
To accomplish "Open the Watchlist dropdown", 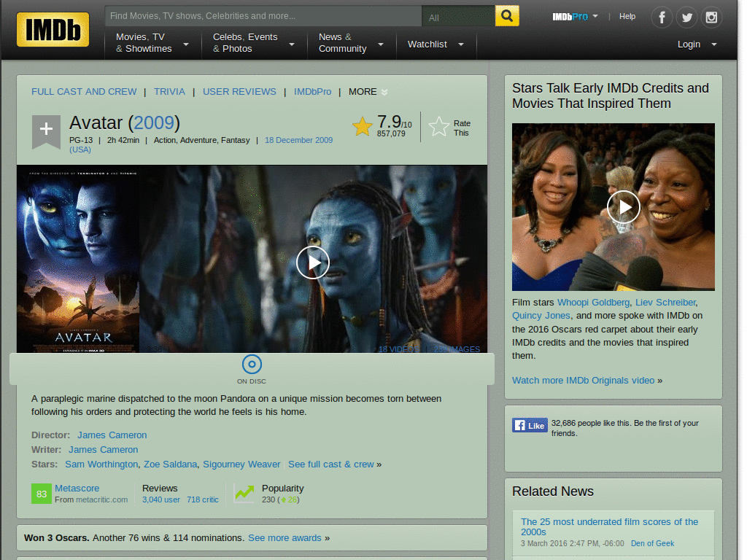I will pos(436,44).
